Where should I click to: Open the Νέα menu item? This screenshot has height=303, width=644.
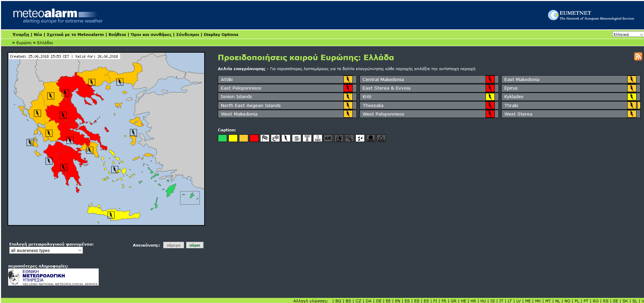tap(38, 35)
